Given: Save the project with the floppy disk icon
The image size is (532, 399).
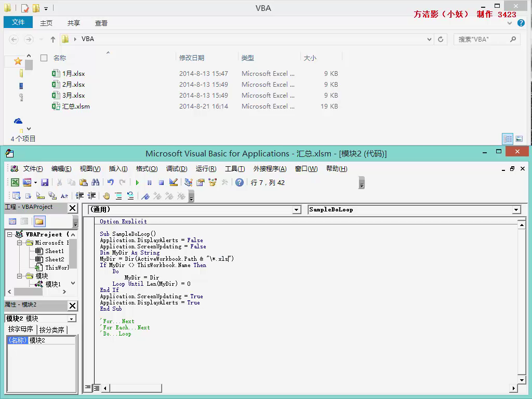Looking at the screenshot, I should pyautogui.click(x=45, y=182).
